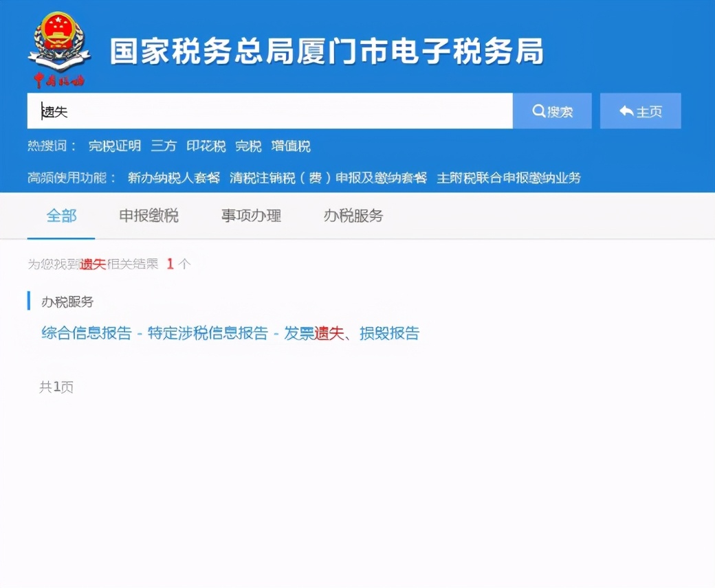Click the 增值税 hot search term
Viewport: 715px width, 588px height.
290,146
